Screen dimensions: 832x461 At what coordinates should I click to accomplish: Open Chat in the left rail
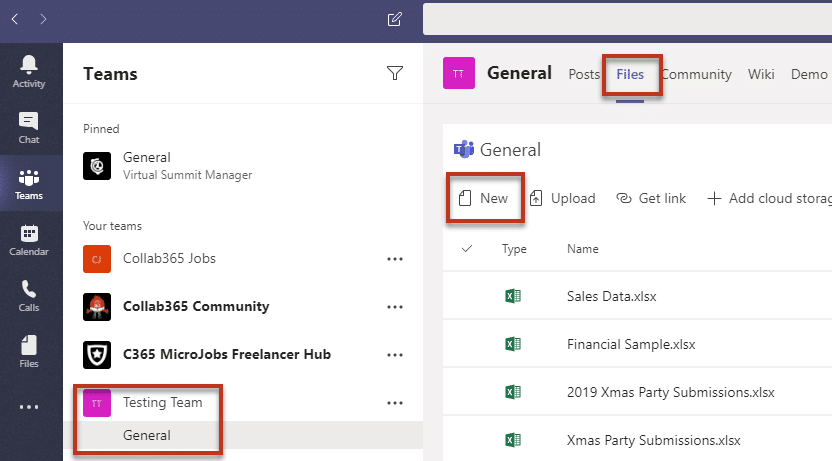coord(29,127)
